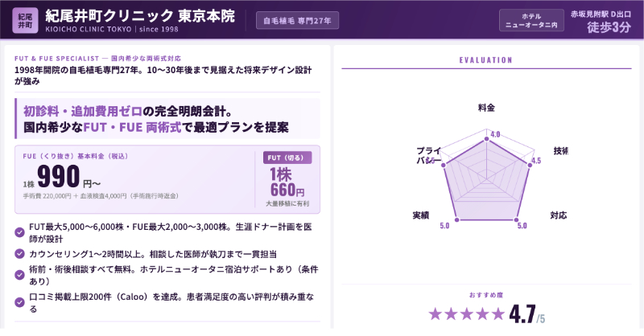Click the five-star rating icons
Screen dimensions: 644x336
465,314
